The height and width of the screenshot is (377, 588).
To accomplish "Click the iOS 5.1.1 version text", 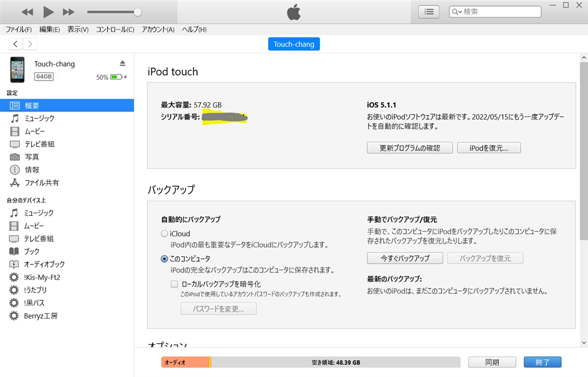I will tap(381, 105).
